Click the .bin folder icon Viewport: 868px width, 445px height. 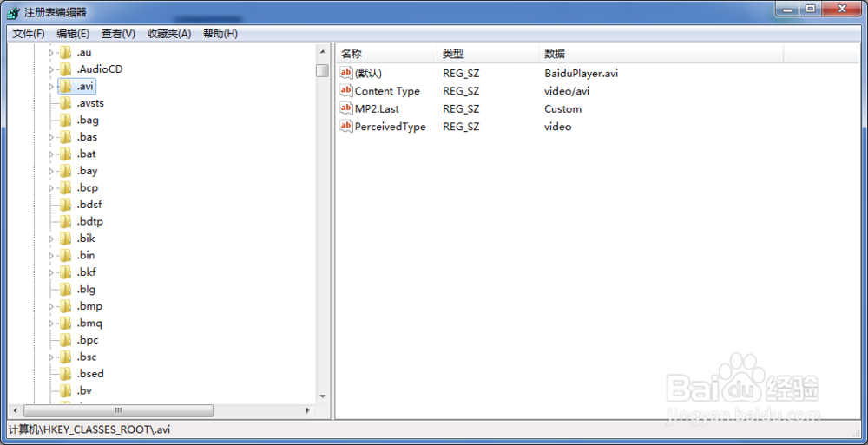[x=66, y=256]
